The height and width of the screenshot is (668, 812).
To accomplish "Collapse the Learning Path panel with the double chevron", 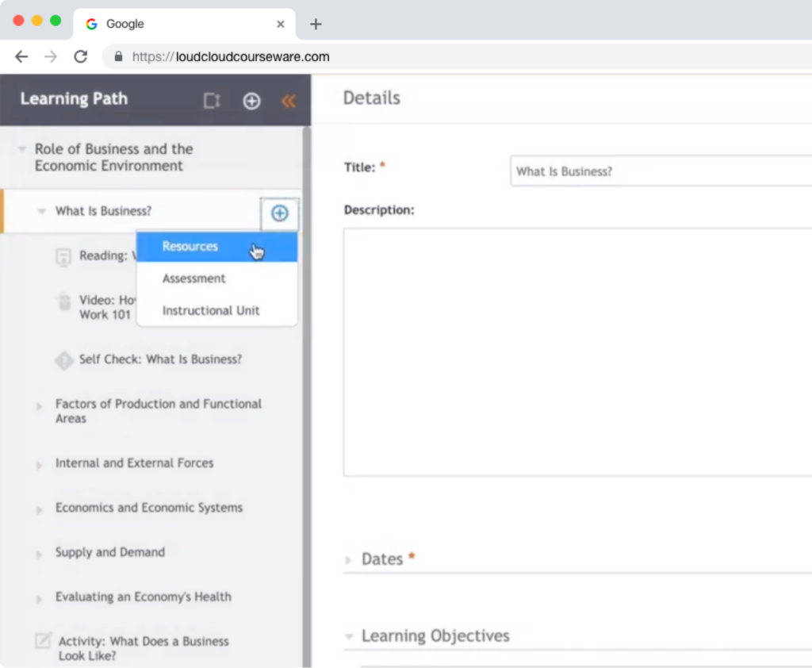I will (x=288, y=101).
